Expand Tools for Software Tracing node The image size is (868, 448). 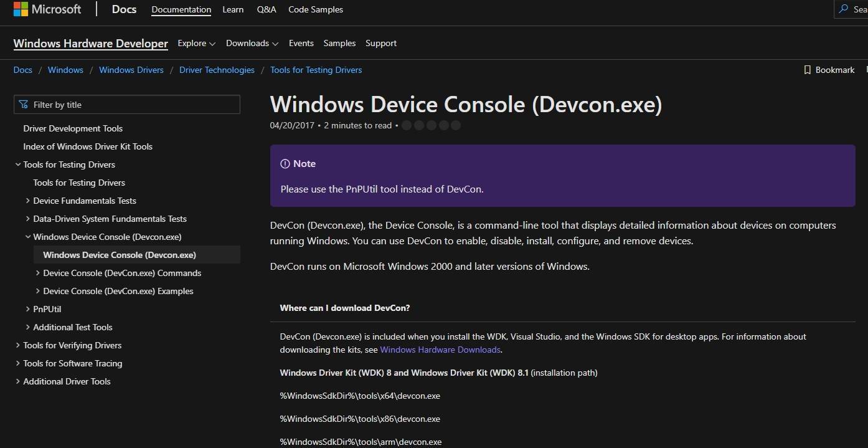(x=18, y=363)
